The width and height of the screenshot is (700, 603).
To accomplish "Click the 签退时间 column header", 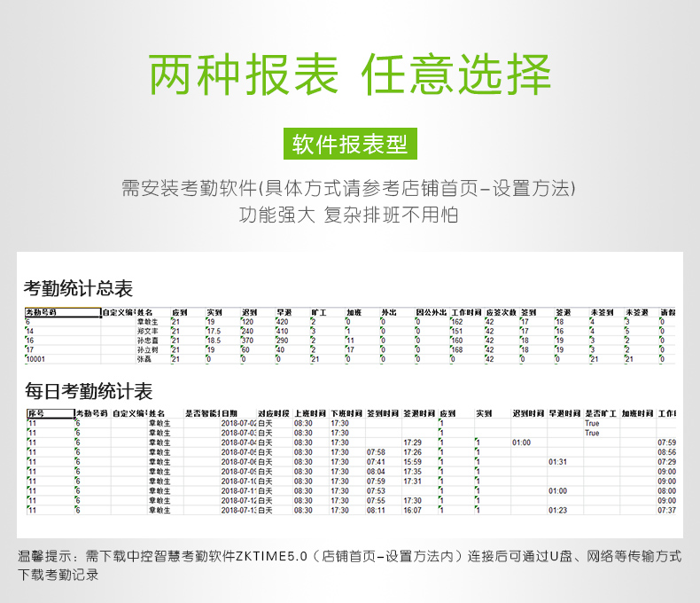I will point(419,413).
